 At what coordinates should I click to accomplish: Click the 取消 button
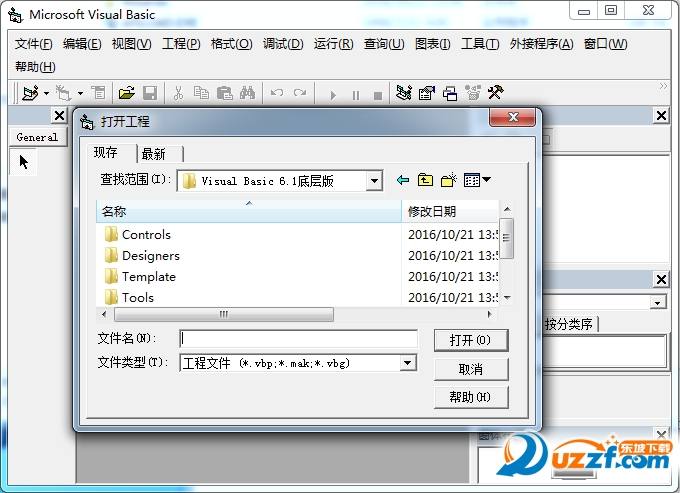(471, 369)
